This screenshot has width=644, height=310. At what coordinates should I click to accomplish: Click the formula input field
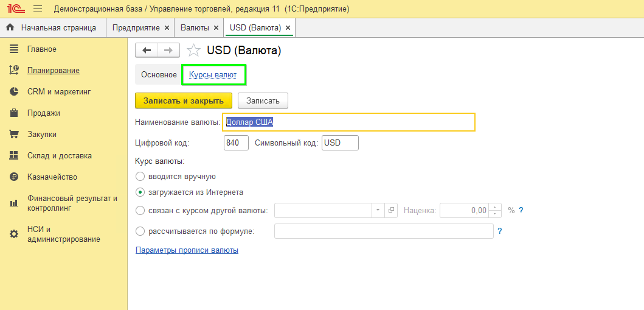click(x=384, y=231)
